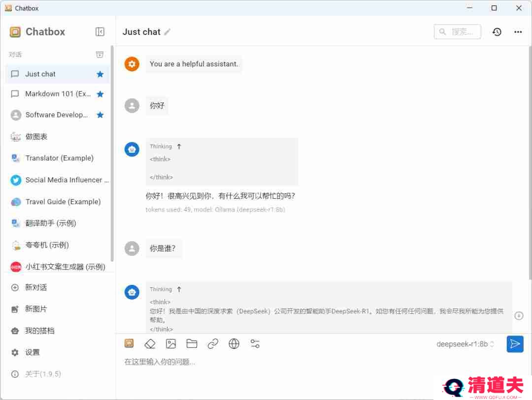Screen dimensions: 532x400
Task: Open deepseek-r1:8b model selector
Action: 465,344
